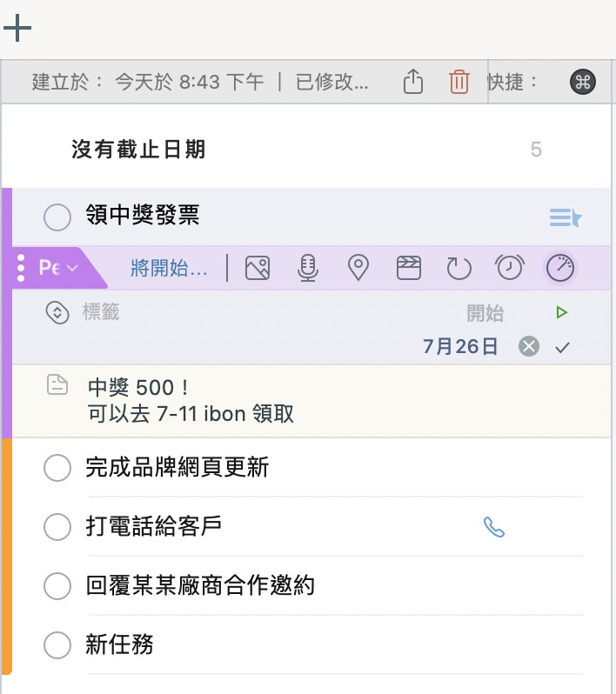The width and height of the screenshot is (616, 694).
Task: Click the command-key shortcut icon
Action: [x=582, y=82]
